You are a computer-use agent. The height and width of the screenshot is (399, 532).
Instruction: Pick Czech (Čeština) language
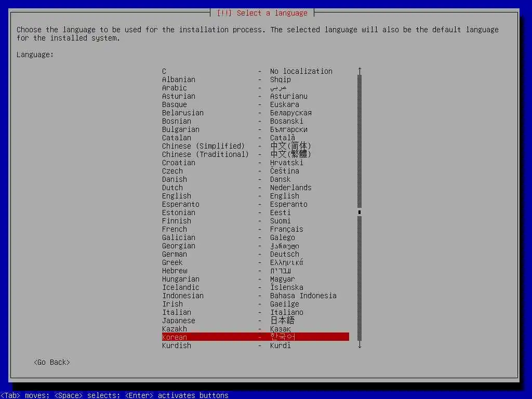click(x=256, y=171)
